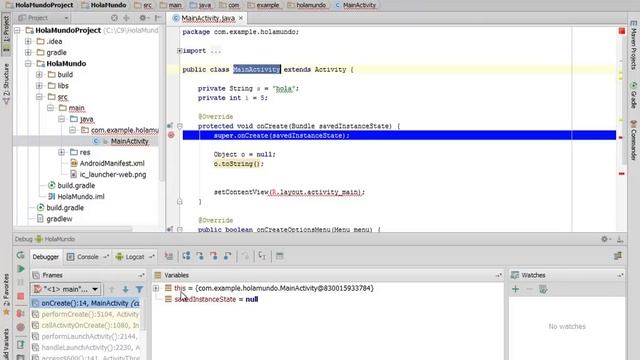The height and width of the screenshot is (360, 640).
Task: Collapse the src folder
Action: pos(39,97)
